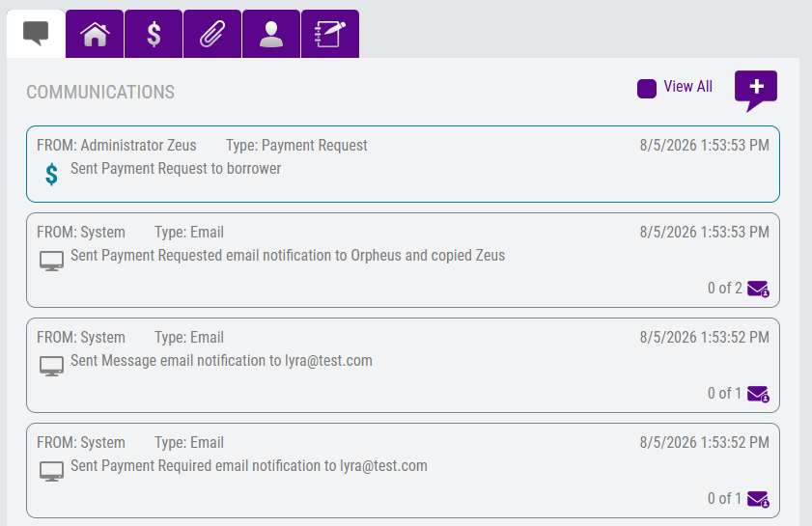
Task: Click the teal dollar Payment Request icon
Action: tap(51, 174)
